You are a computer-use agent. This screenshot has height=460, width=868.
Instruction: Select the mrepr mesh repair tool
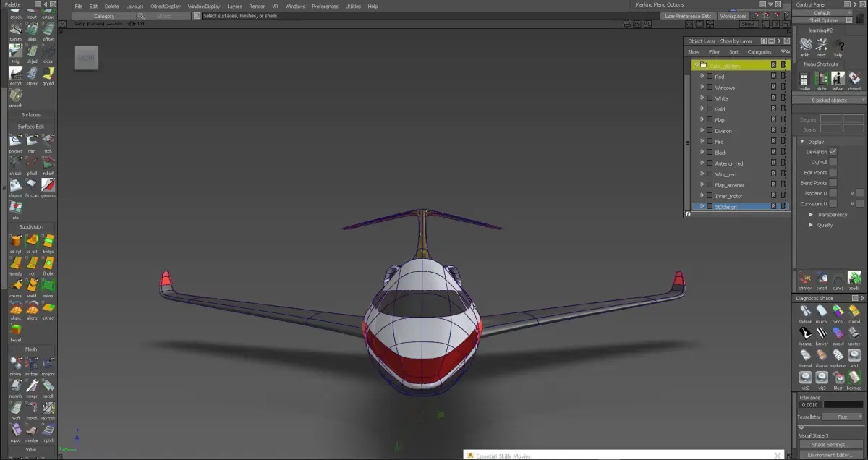pyautogui.click(x=32, y=388)
